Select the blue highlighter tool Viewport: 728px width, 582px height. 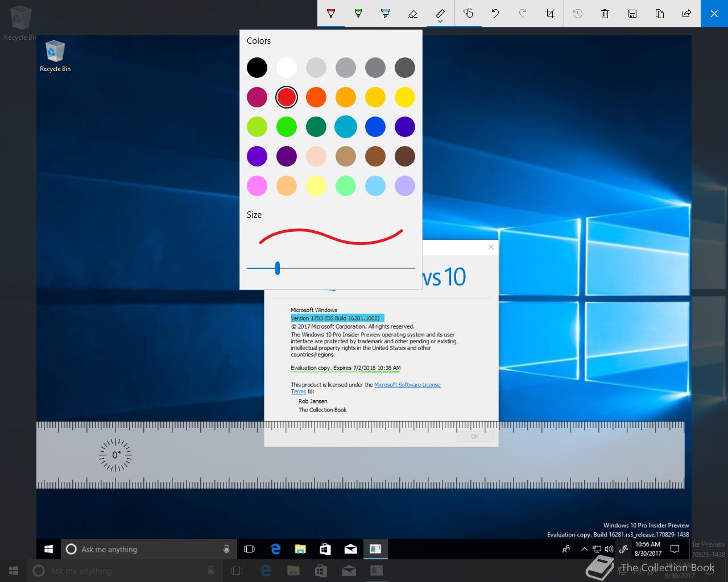click(x=386, y=13)
